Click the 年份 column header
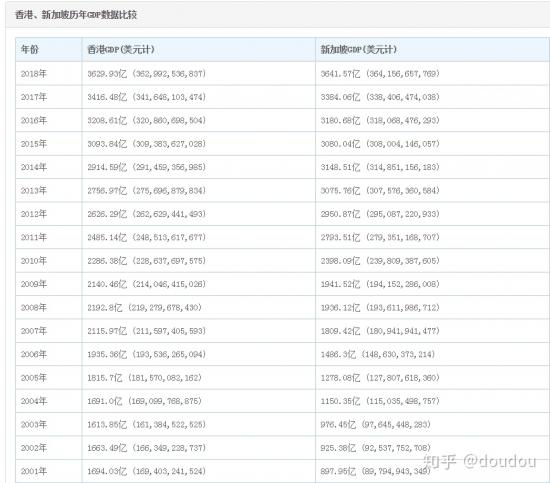This screenshot has width=550, height=483. click(x=29, y=49)
